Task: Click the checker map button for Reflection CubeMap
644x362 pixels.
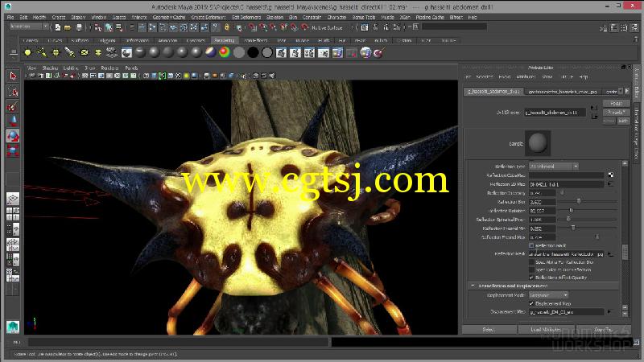Action: (611, 175)
